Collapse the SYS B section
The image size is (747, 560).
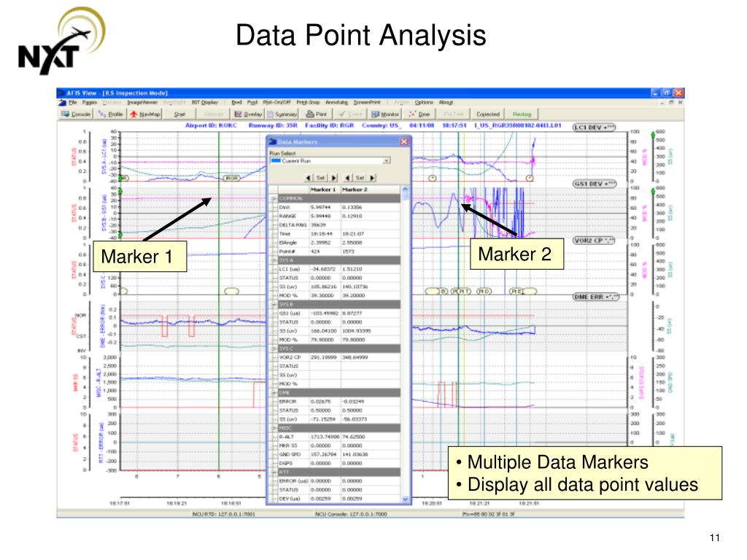tap(274, 305)
